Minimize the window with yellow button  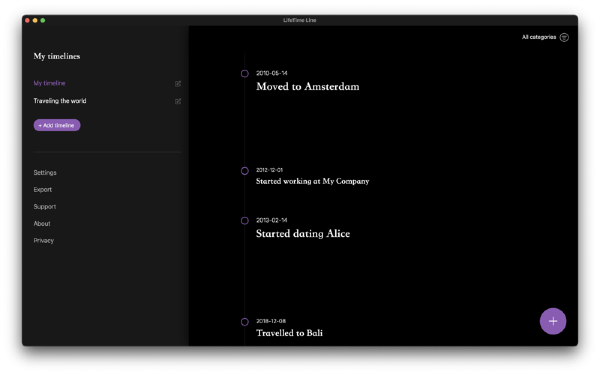(x=35, y=20)
